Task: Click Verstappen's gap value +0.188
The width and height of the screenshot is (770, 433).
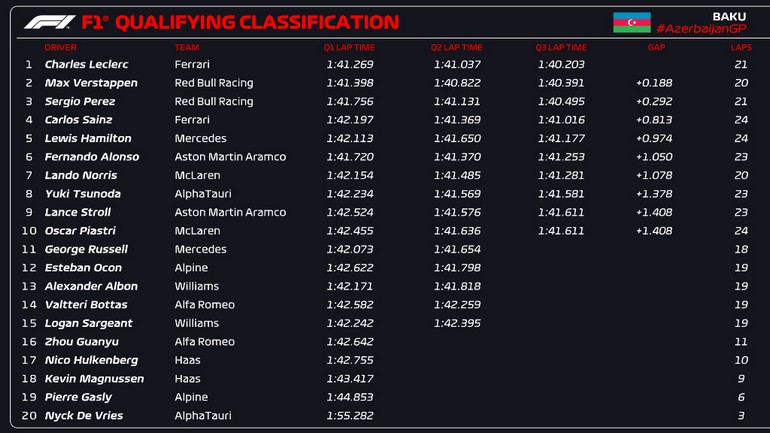Action: 654,83
